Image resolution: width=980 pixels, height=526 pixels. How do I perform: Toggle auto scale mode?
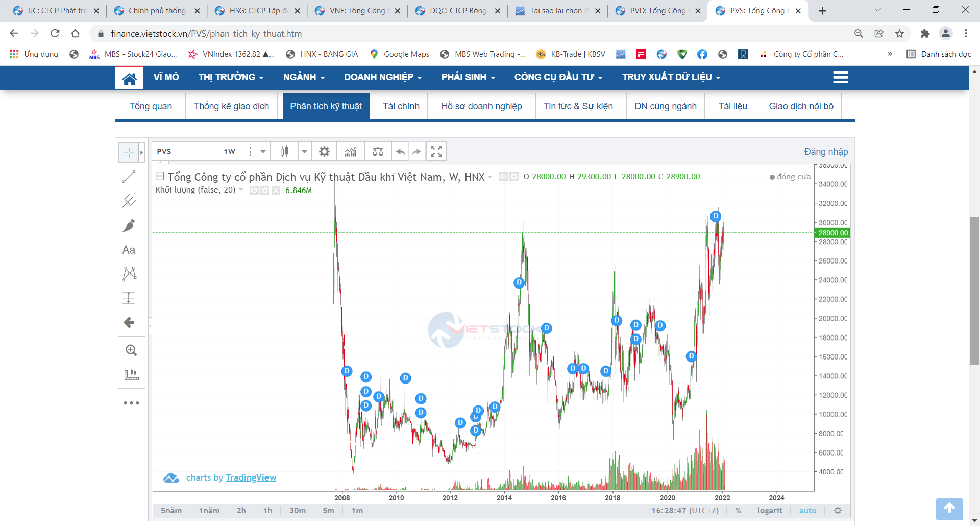[807, 511]
